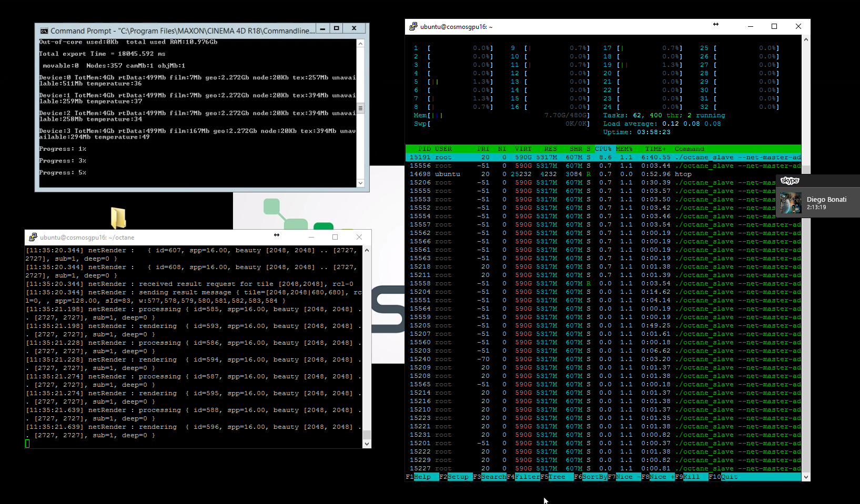Click the Command Prompt scrollbar thumb
This screenshot has width=860, height=504.
(x=360, y=108)
